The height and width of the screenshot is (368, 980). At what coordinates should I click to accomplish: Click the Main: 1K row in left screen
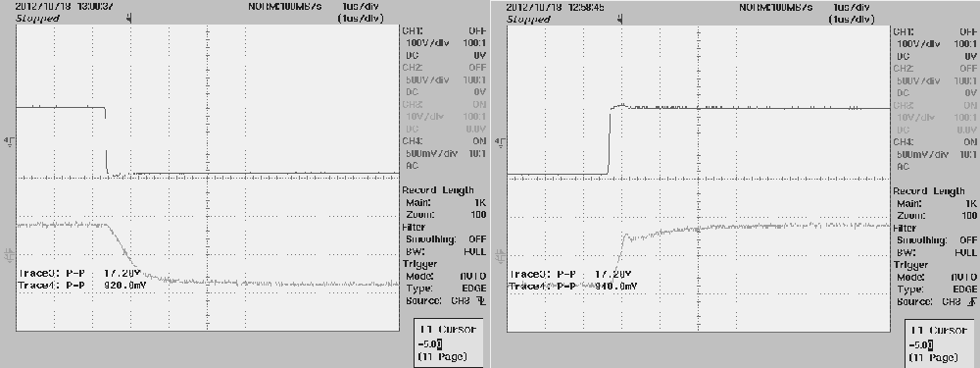pyautogui.click(x=446, y=203)
